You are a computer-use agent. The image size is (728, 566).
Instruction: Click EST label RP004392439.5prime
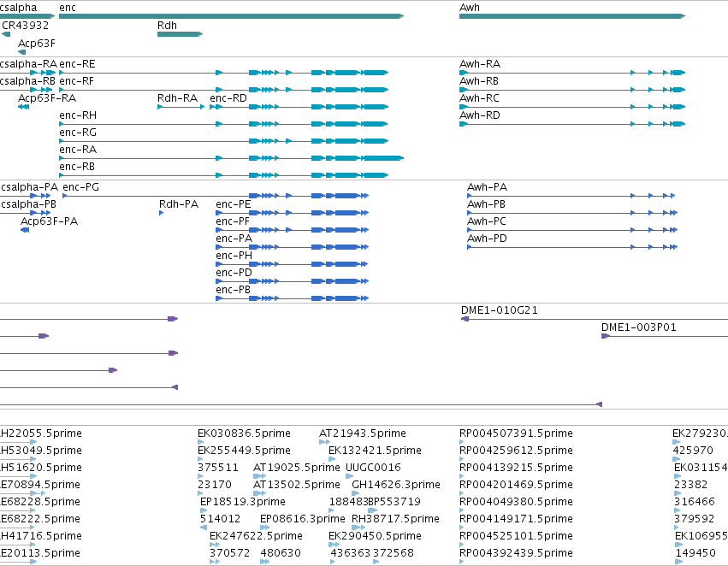point(516,553)
